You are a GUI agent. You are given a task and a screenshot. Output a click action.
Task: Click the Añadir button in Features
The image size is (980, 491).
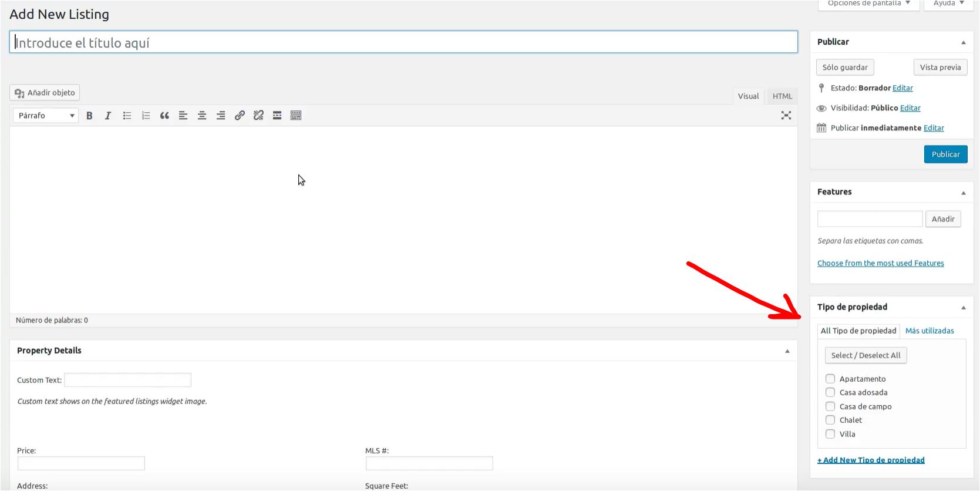click(x=943, y=219)
